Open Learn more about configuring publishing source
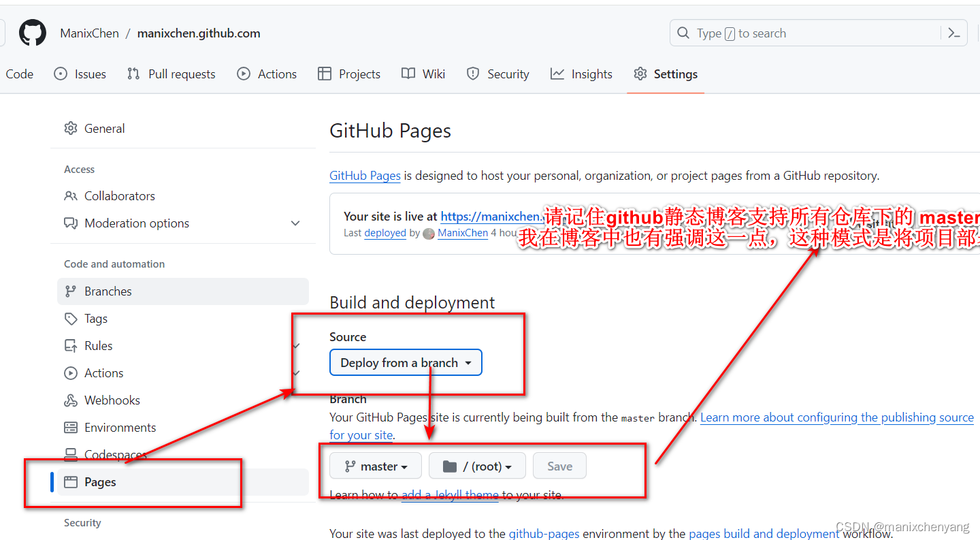The image size is (980, 540). click(x=837, y=417)
